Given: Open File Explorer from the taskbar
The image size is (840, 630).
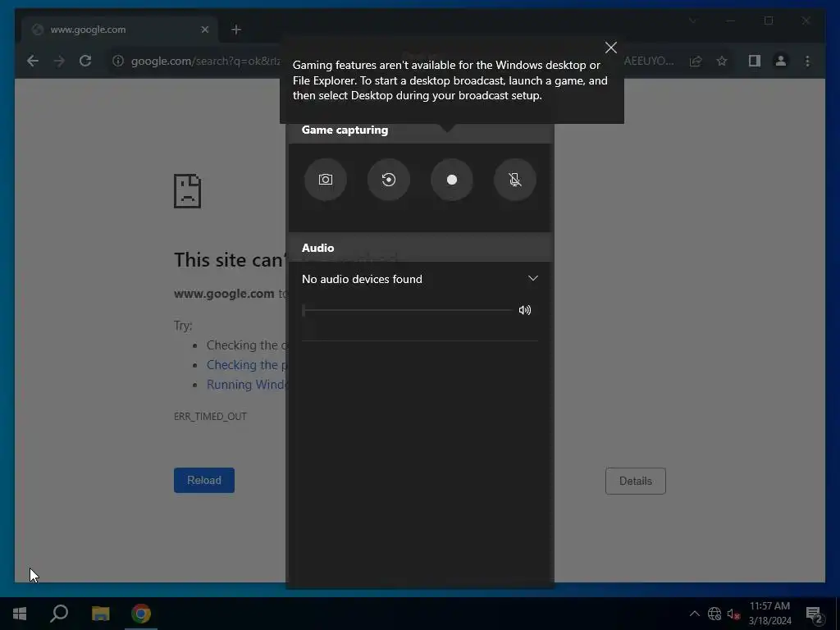Looking at the screenshot, I should point(100,614).
